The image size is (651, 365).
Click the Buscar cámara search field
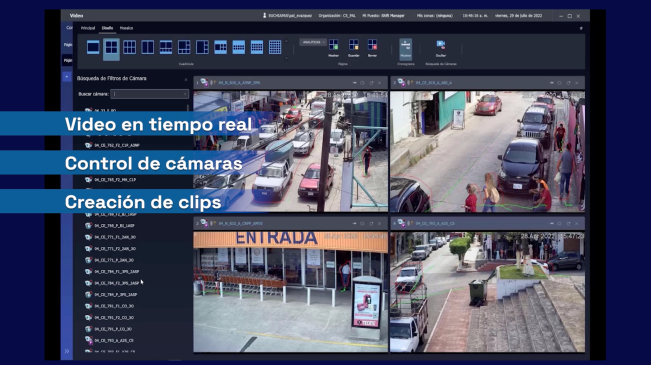tap(149, 94)
